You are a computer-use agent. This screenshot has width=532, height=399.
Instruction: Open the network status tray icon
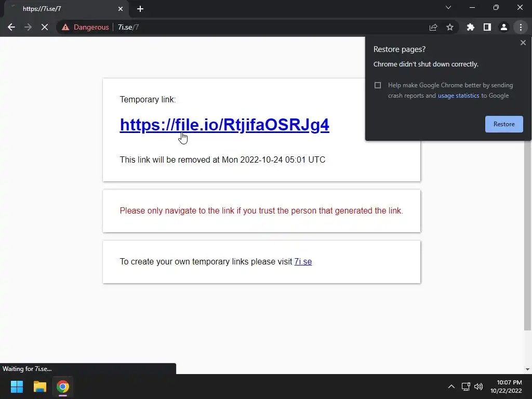click(466, 387)
